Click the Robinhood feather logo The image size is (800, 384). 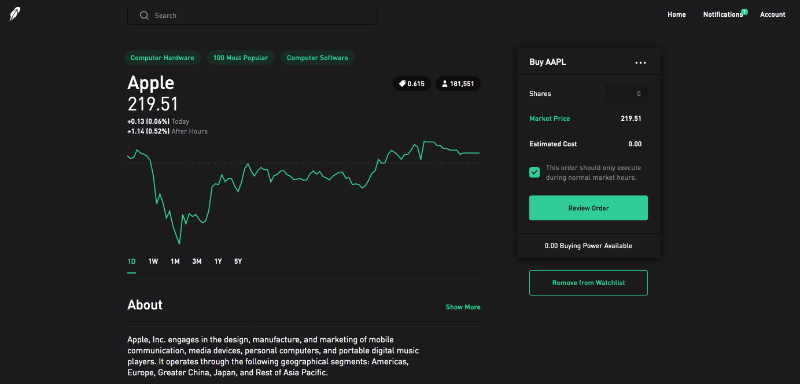(x=15, y=14)
